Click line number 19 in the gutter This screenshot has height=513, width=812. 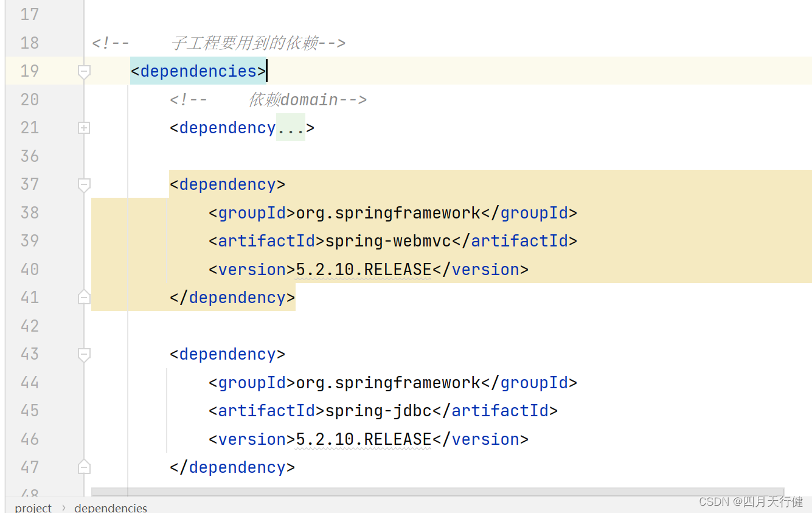click(x=30, y=71)
